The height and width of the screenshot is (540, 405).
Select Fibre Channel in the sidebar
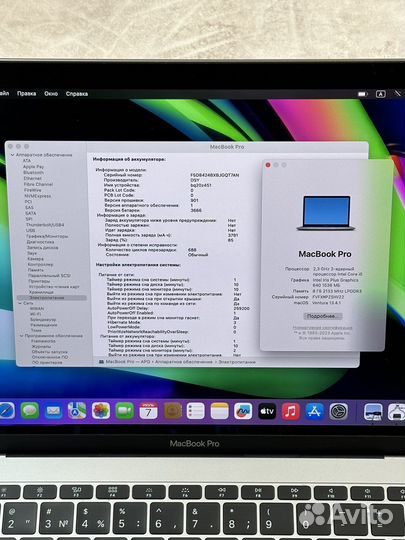[38, 184]
